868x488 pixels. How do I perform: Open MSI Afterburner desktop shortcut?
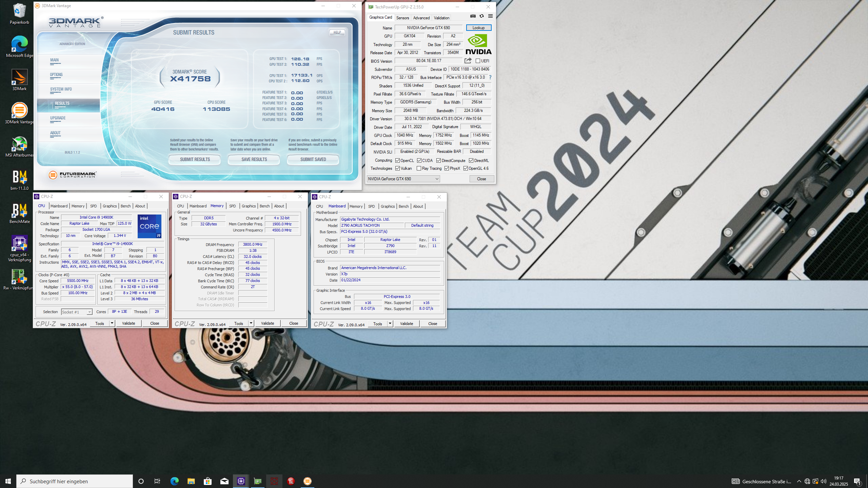point(19,146)
